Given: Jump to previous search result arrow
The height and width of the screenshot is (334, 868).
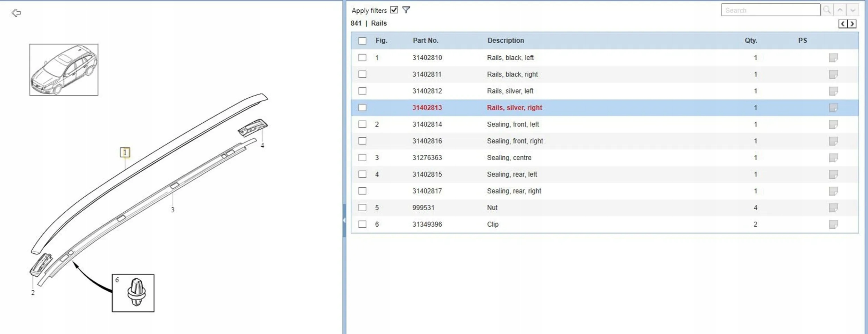Looking at the screenshot, I should [840, 10].
